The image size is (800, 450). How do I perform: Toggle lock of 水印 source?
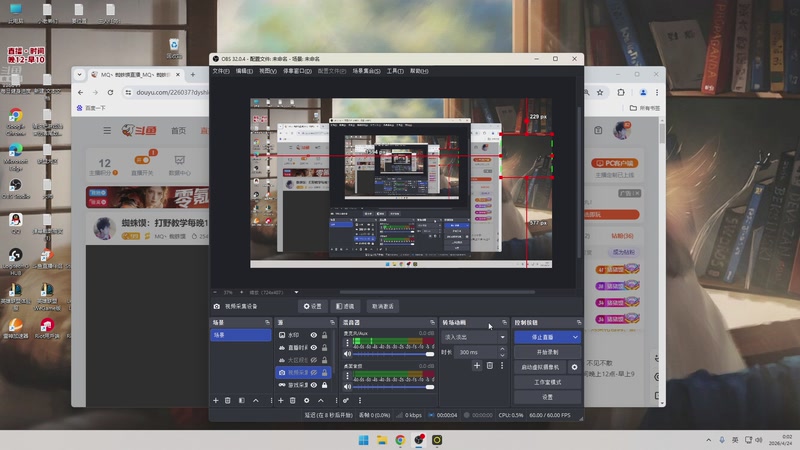[x=324, y=335]
